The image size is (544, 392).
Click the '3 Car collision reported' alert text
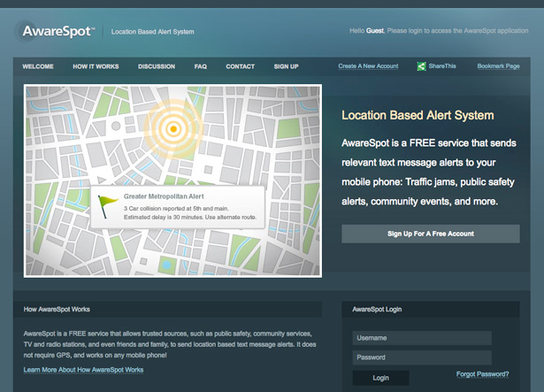(176, 208)
